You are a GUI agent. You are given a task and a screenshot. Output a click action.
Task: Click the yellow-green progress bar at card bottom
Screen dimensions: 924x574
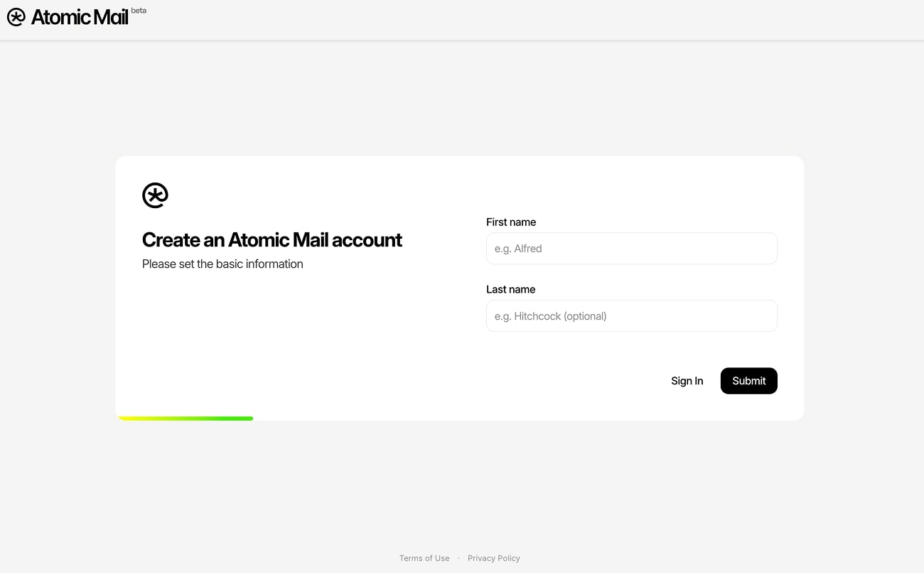185,418
